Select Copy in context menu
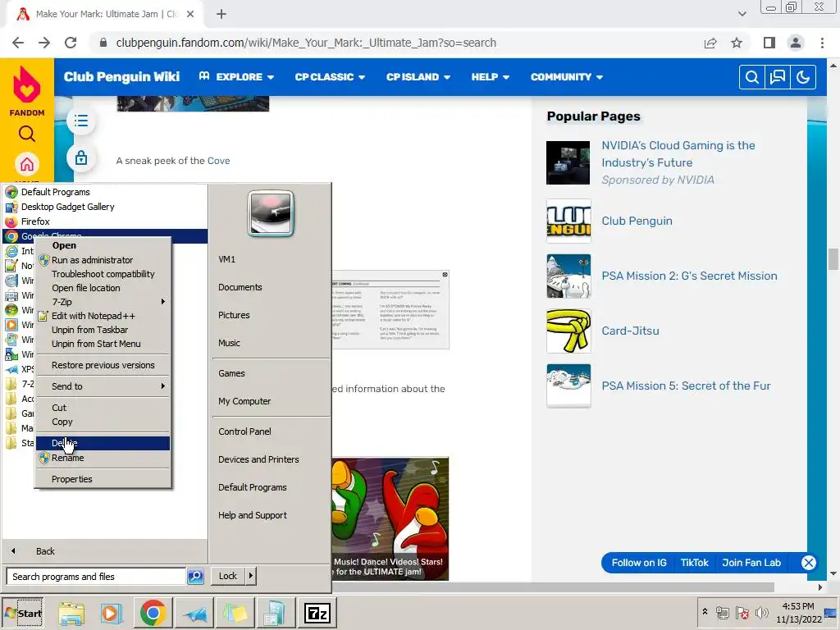The width and height of the screenshot is (840, 630). (103, 422)
